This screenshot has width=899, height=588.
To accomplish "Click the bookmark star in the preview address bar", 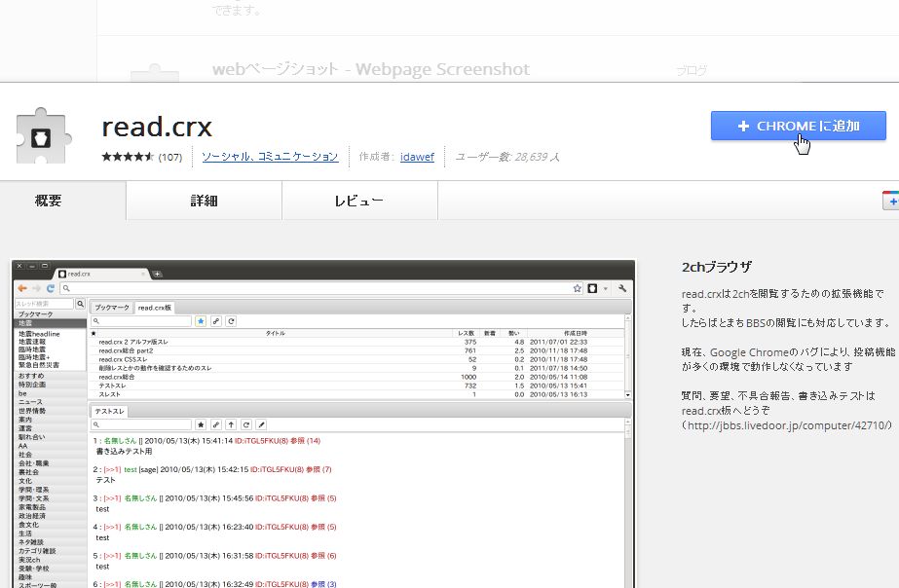I will point(578,288).
